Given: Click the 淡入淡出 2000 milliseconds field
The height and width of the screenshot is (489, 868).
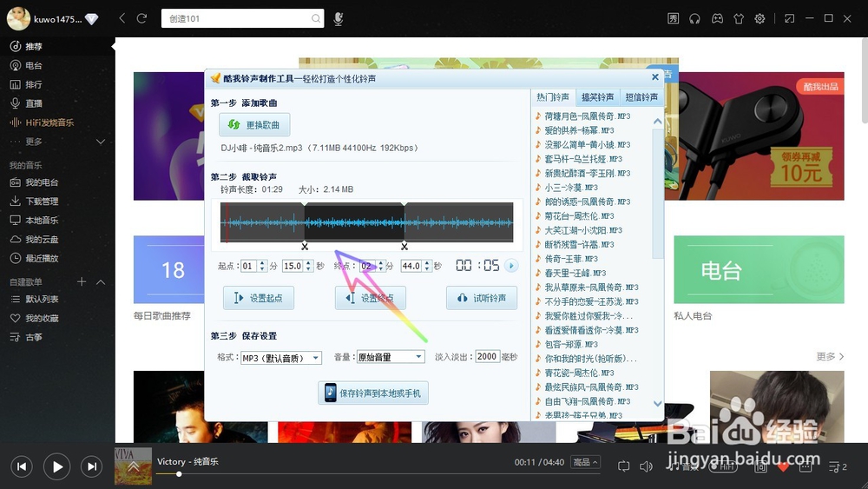Looking at the screenshot, I should coord(487,357).
